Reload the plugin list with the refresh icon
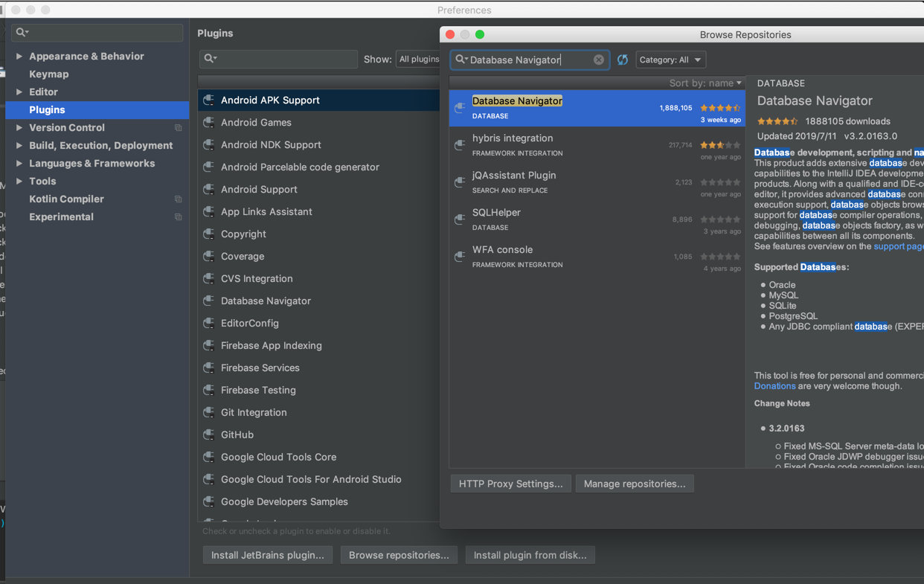This screenshot has height=584, width=924. pyautogui.click(x=623, y=60)
